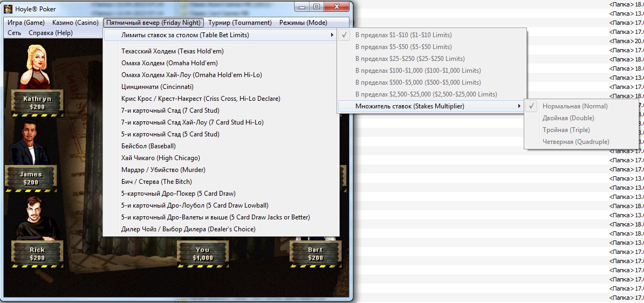The image size is (644, 303).
Task: Close the Hoyle Poker window
Action: (337, 7)
